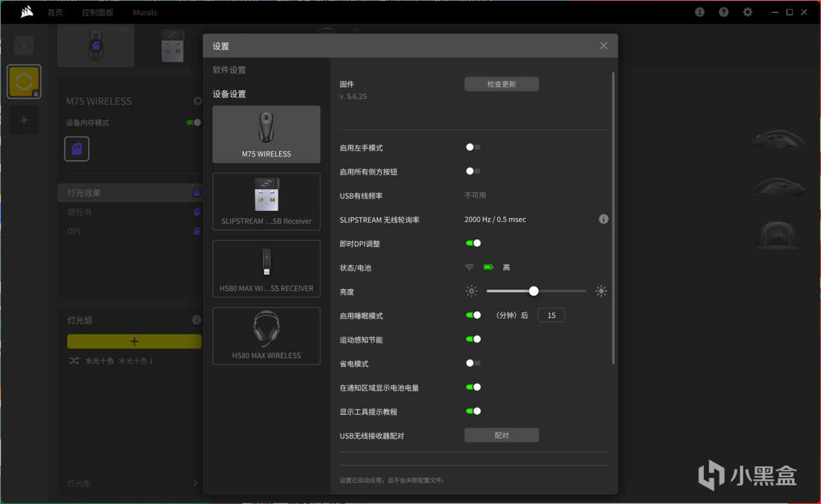Screen dimensions: 821x504
Task: Open the notifications icon in the title bar
Action: pos(700,12)
